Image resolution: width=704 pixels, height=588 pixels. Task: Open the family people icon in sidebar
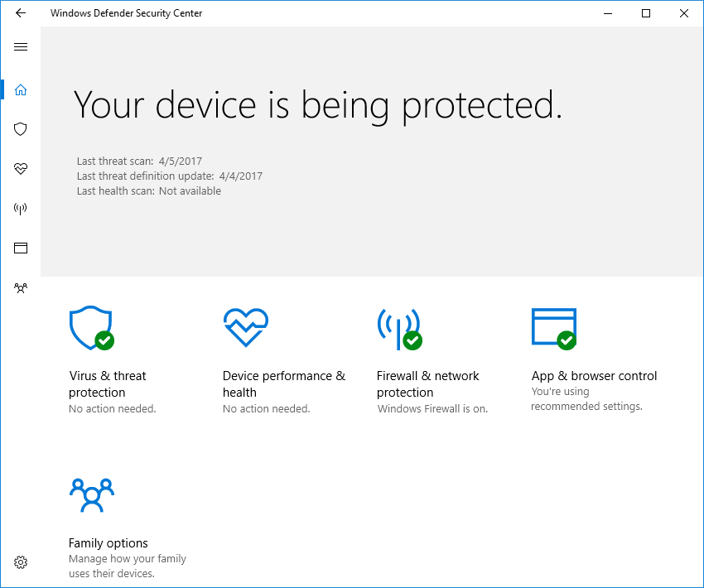coord(21,287)
